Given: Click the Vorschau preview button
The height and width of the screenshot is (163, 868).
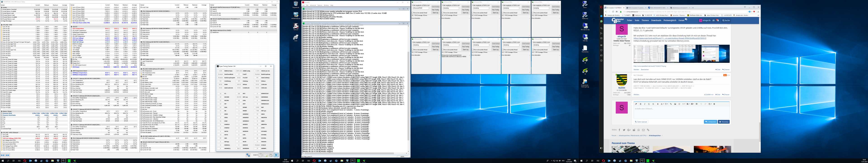Looking at the screenshot, I should pos(724,122).
